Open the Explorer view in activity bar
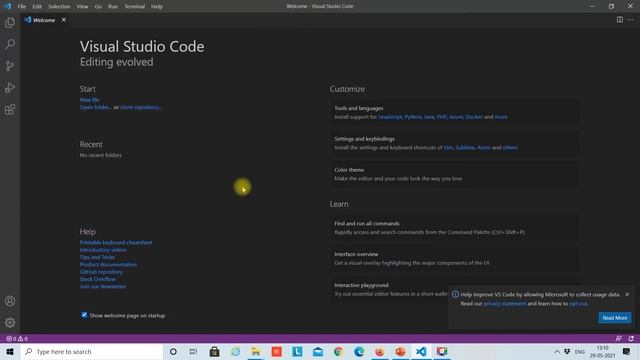The height and width of the screenshot is (360, 640). pos(10,22)
